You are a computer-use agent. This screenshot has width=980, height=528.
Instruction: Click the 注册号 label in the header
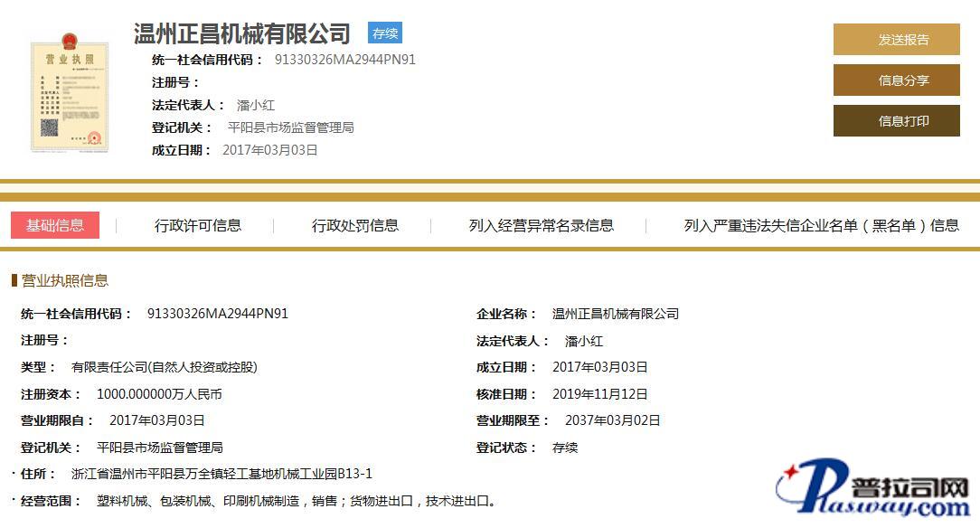pyautogui.click(x=175, y=82)
